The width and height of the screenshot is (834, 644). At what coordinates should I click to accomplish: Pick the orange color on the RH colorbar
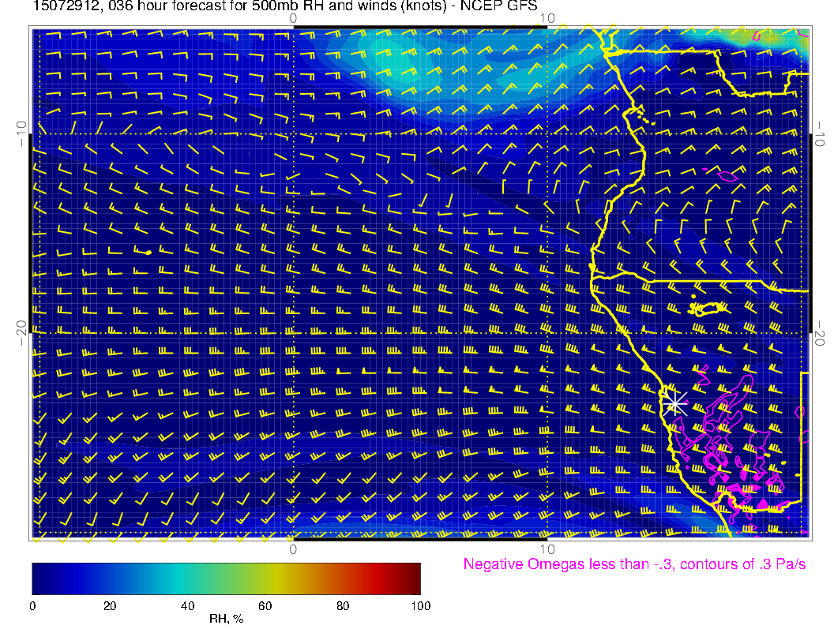(328, 578)
